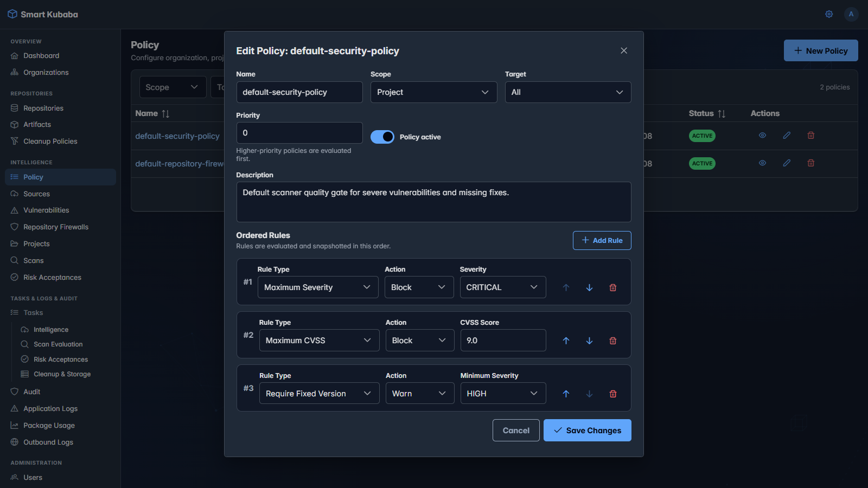The image size is (868, 488).
Task: Expand Tasks in sidebar
Action: click(x=60, y=312)
